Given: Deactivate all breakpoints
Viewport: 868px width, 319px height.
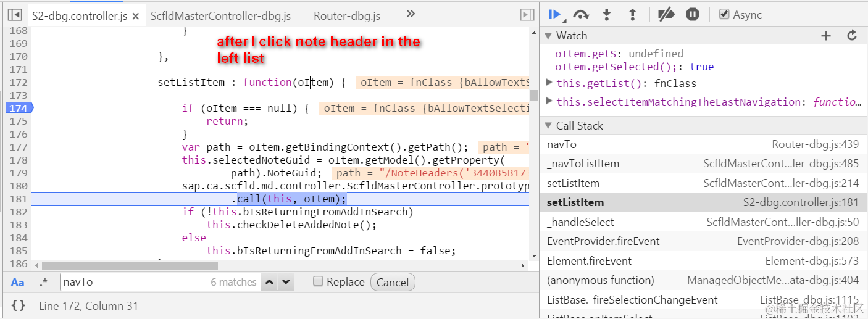Looking at the screenshot, I should 666,15.
